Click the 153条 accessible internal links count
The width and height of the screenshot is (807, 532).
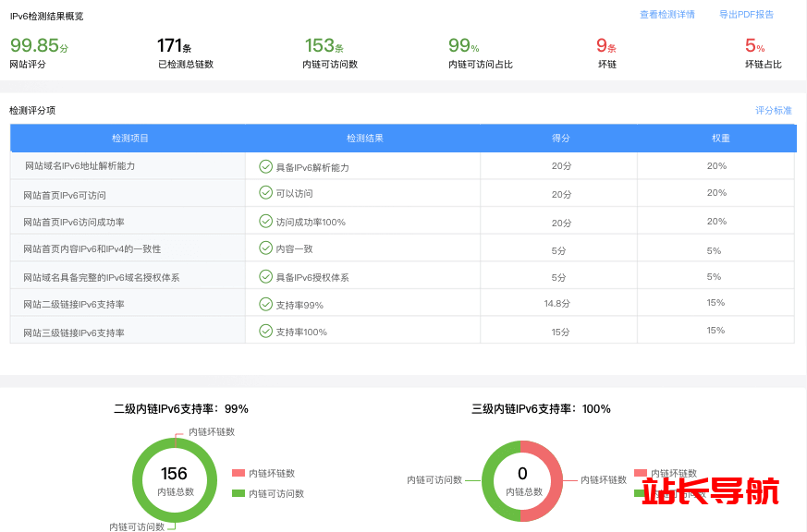pos(324,45)
